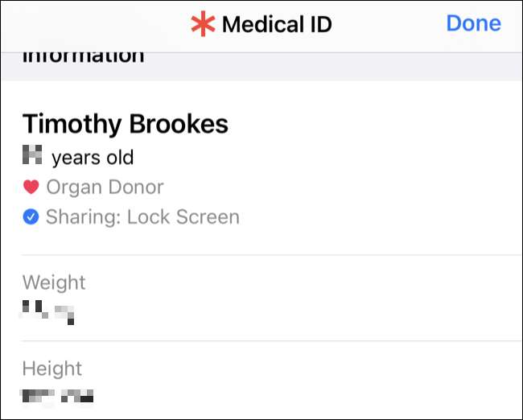This screenshot has height=420, width=523.
Task: Tap the Organ Donor label
Action: point(105,187)
